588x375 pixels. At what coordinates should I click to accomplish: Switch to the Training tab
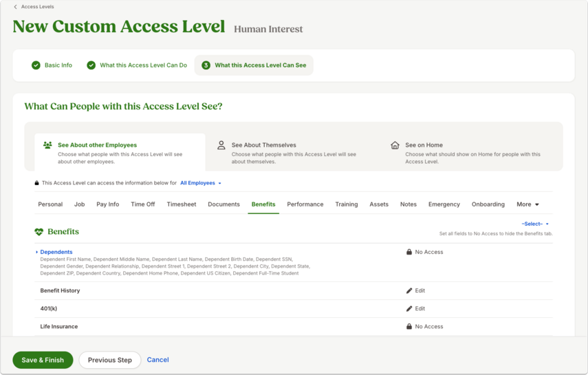pyautogui.click(x=347, y=204)
